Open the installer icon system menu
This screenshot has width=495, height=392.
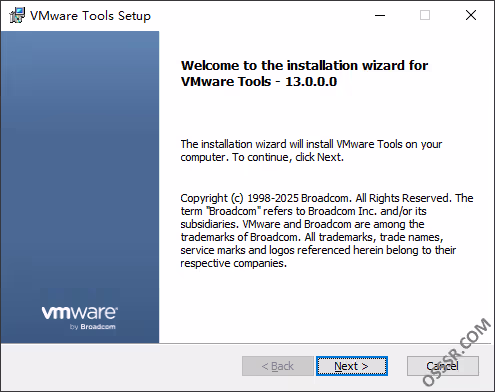[17, 15]
